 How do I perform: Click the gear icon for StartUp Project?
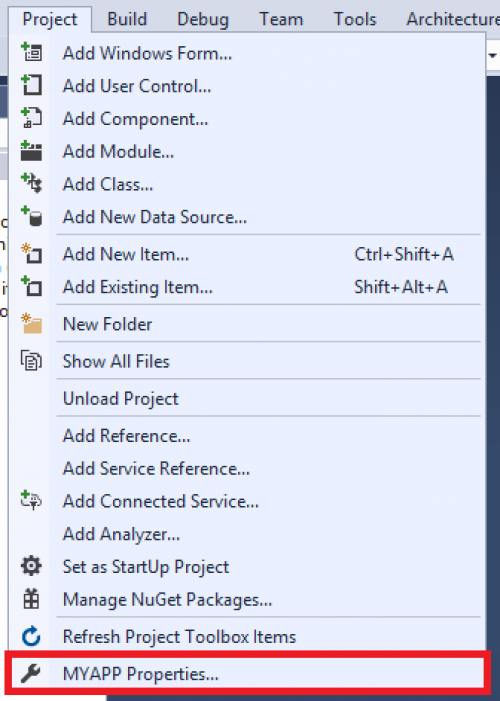click(31, 566)
